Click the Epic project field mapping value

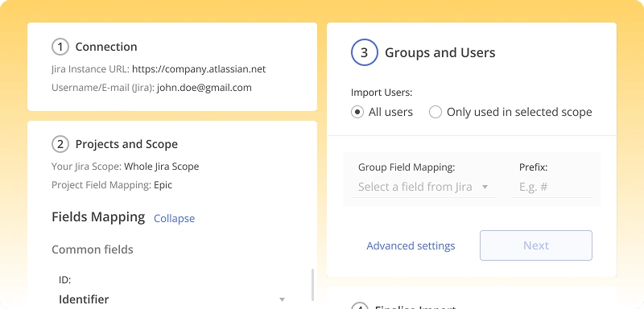pyautogui.click(x=163, y=185)
